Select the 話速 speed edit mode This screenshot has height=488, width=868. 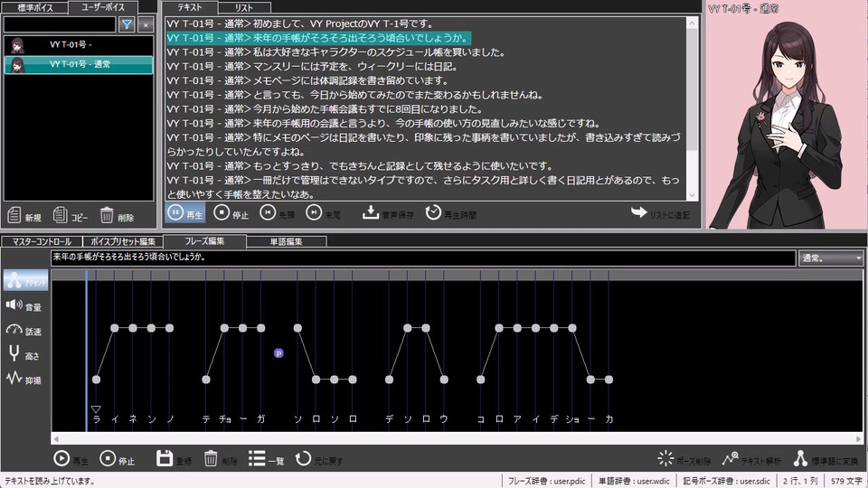point(25,331)
